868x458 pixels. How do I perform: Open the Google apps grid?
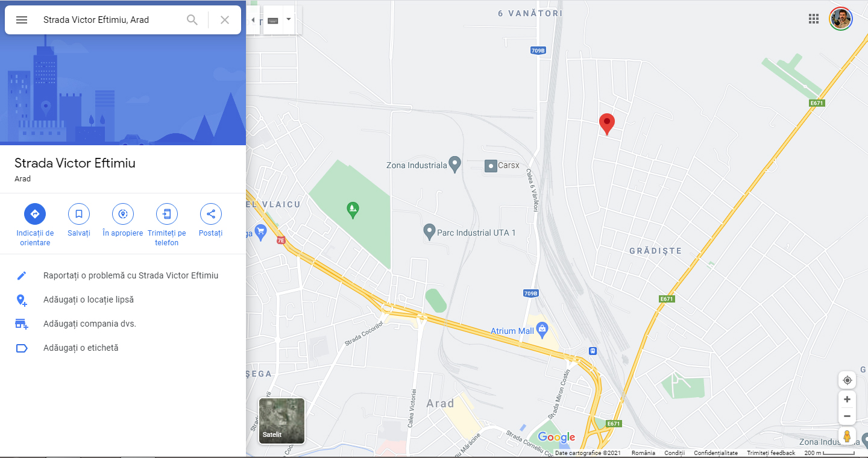tap(814, 19)
